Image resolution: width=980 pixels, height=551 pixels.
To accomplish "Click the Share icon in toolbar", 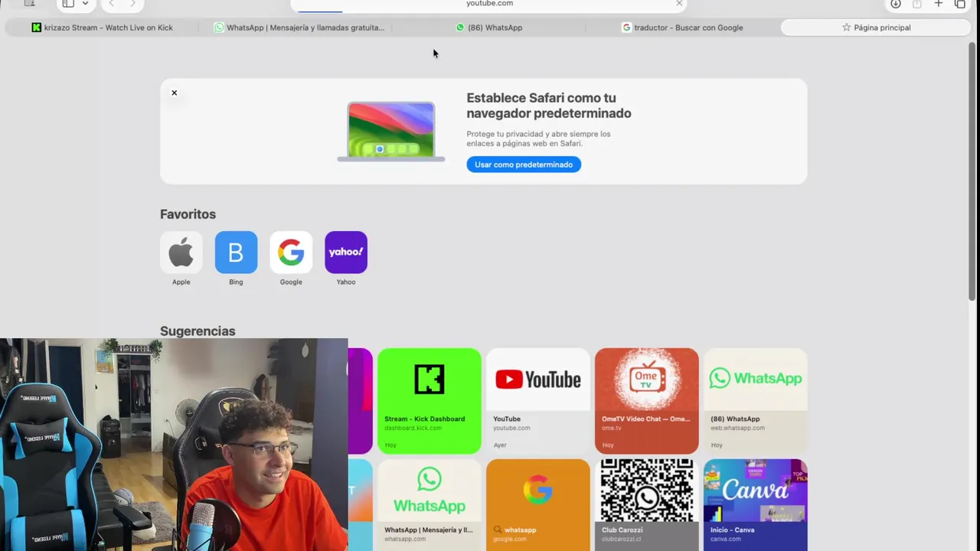I will pos(916,3).
